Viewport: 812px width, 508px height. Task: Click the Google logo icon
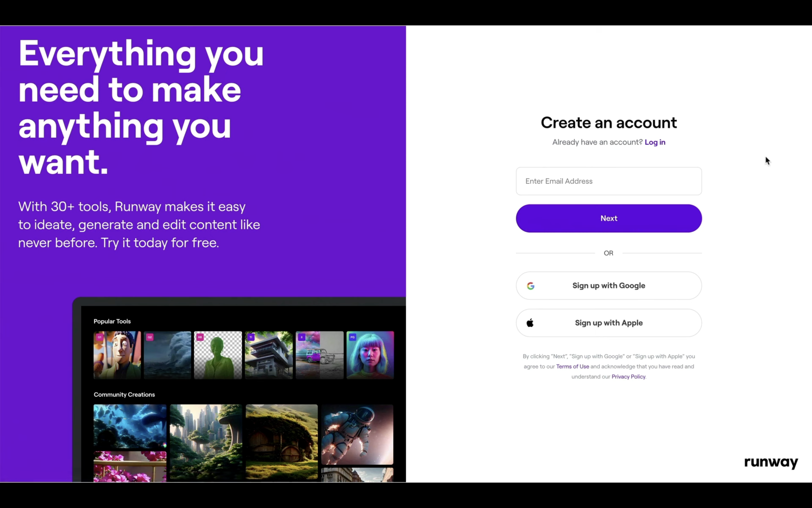click(531, 286)
